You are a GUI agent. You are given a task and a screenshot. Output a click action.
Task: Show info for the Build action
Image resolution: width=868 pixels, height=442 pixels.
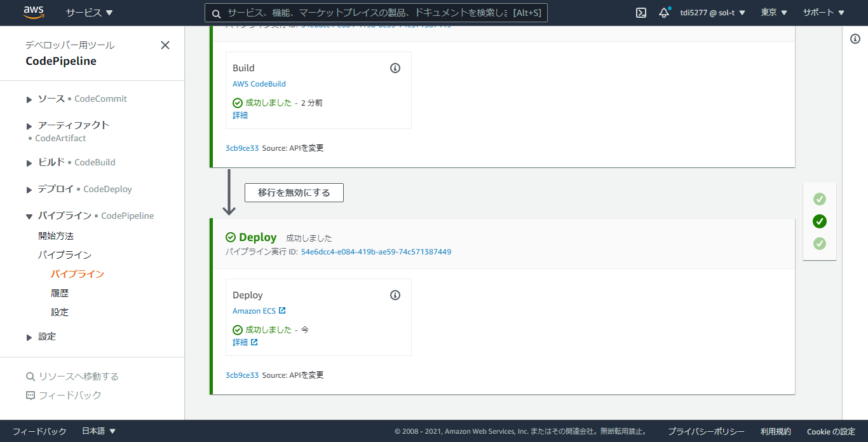[395, 68]
